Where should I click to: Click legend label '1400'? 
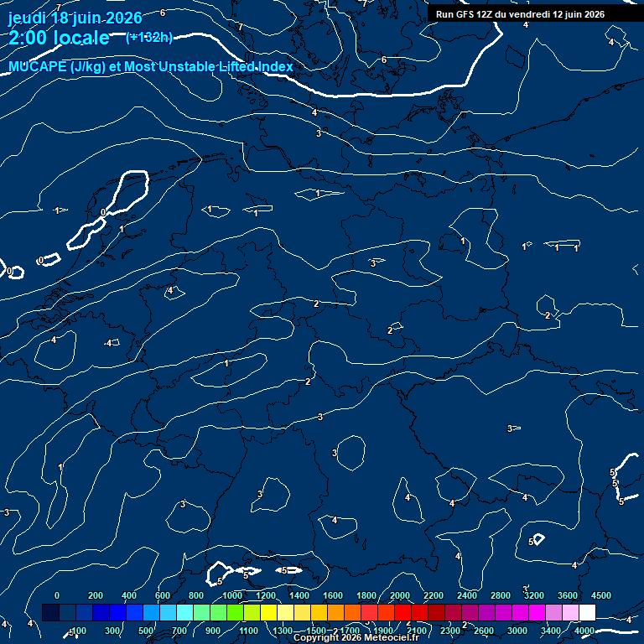pos(299,595)
